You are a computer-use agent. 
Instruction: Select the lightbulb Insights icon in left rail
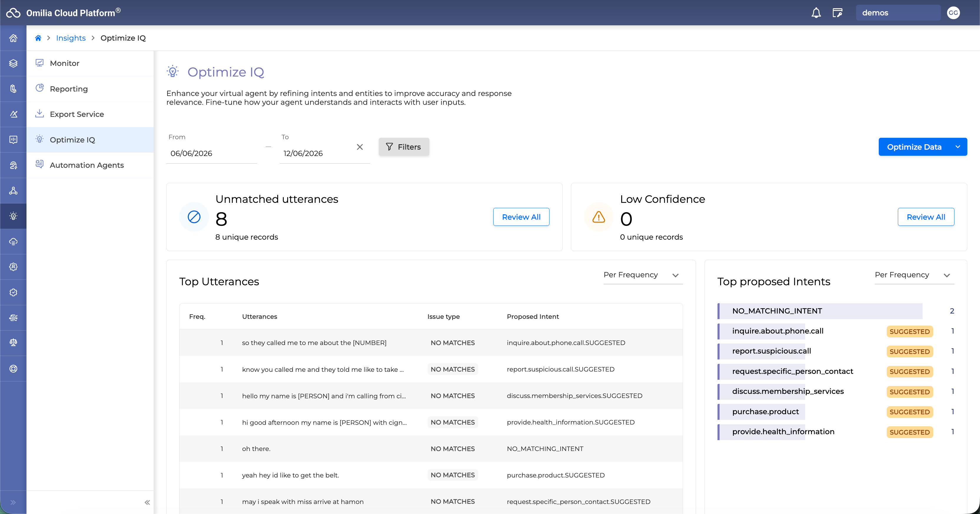[x=13, y=216]
